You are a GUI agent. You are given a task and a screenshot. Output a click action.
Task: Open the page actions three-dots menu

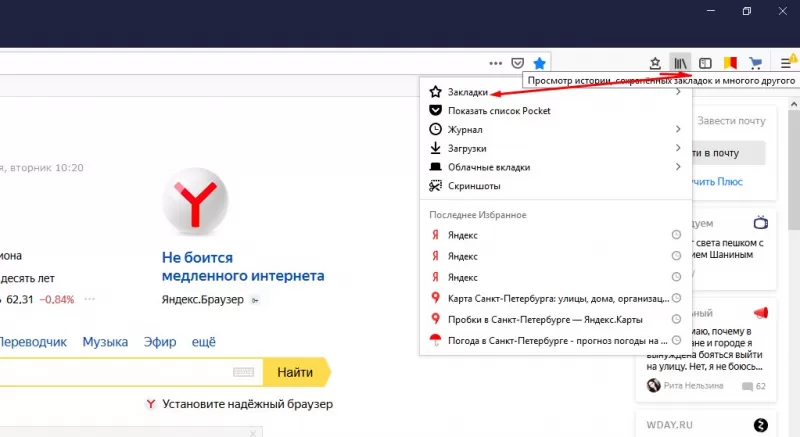(x=495, y=63)
